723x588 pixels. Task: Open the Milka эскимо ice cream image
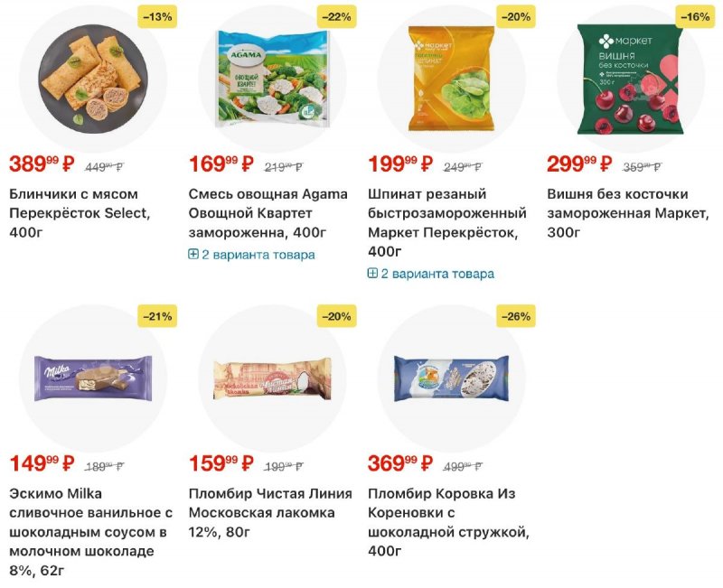[x=92, y=378]
